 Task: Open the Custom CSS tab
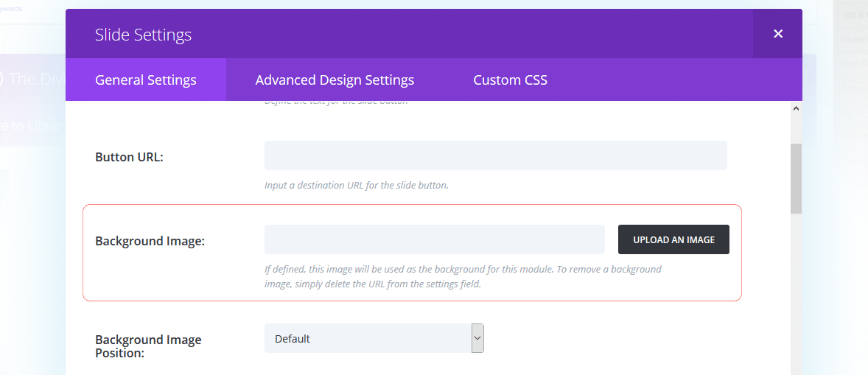pos(510,80)
